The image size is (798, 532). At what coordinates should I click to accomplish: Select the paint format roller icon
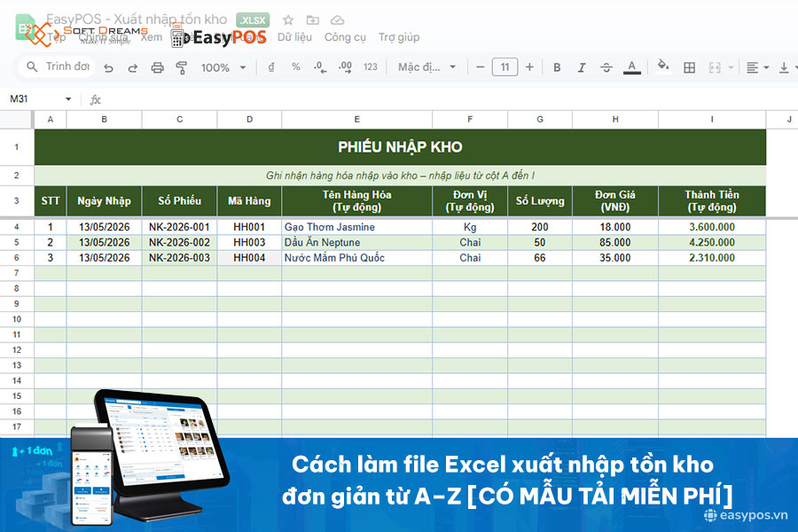(181, 67)
